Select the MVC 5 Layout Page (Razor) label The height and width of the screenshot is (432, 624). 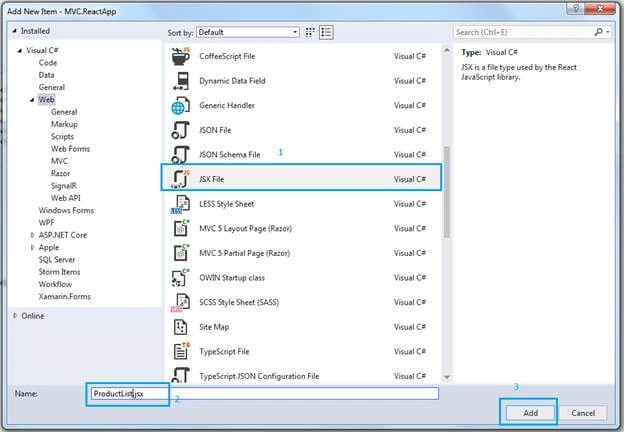coord(246,229)
